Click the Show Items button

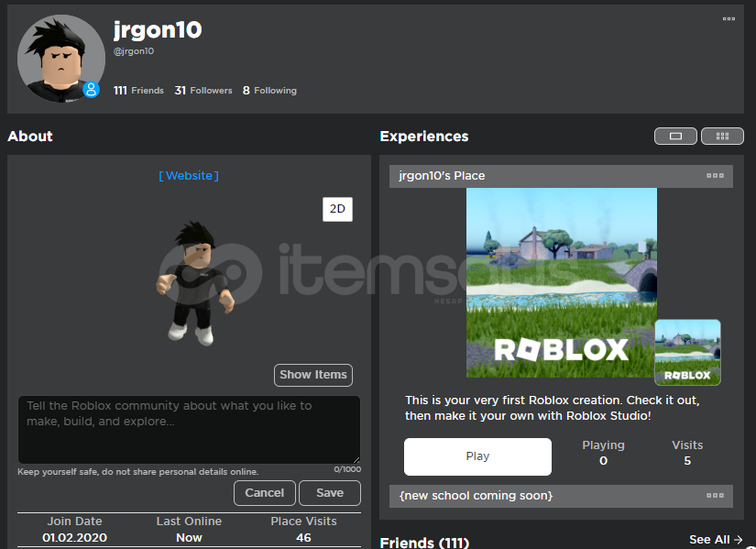click(x=313, y=375)
